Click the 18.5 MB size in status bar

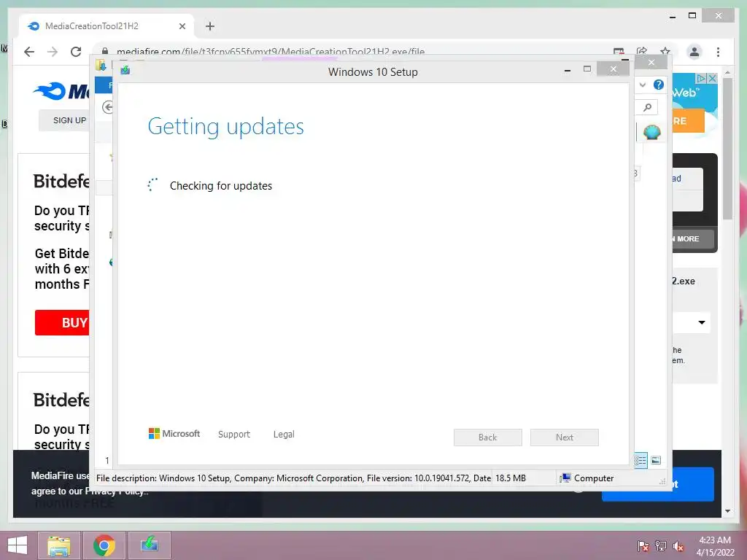[x=511, y=478]
